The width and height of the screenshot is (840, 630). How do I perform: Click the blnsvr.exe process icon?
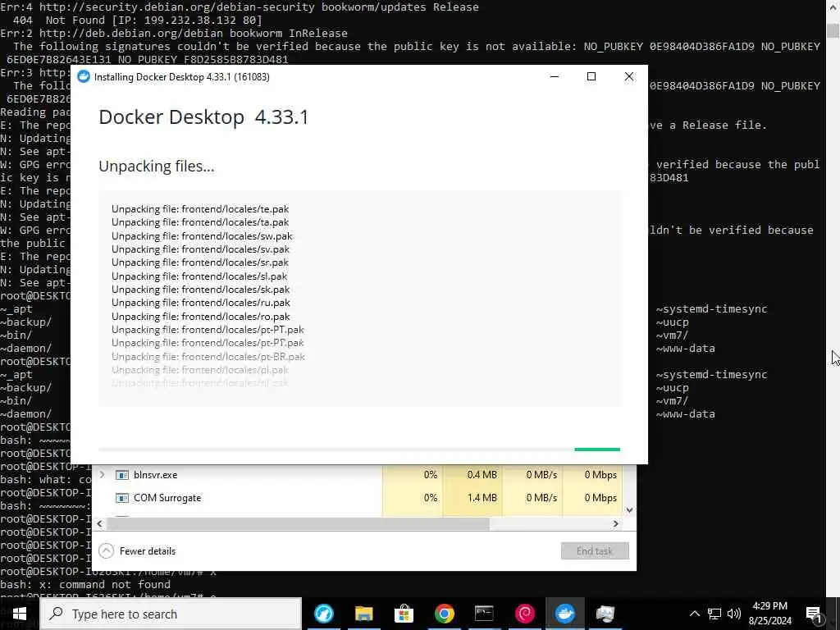(122, 475)
